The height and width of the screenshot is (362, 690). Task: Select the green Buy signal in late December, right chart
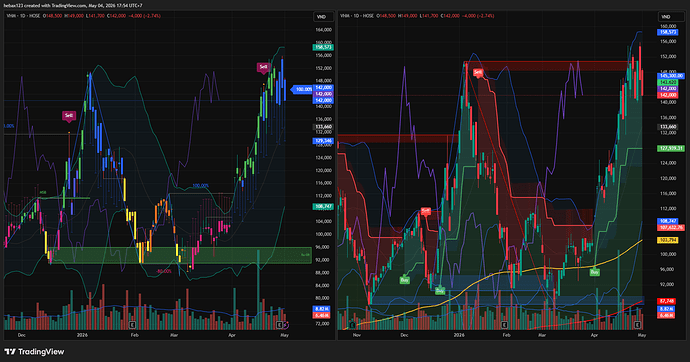click(440, 291)
